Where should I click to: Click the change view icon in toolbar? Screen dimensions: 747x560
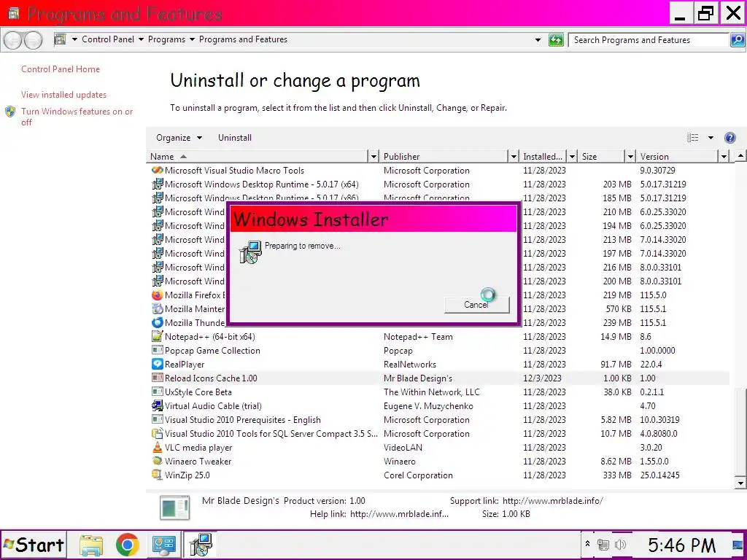[693, 138]
